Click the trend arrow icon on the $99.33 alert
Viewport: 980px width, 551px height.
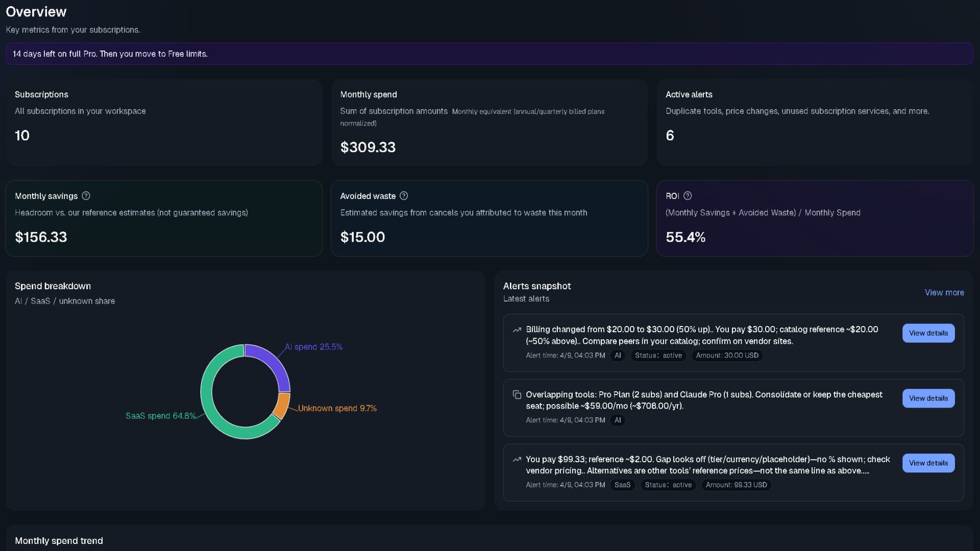click(517, 460)
